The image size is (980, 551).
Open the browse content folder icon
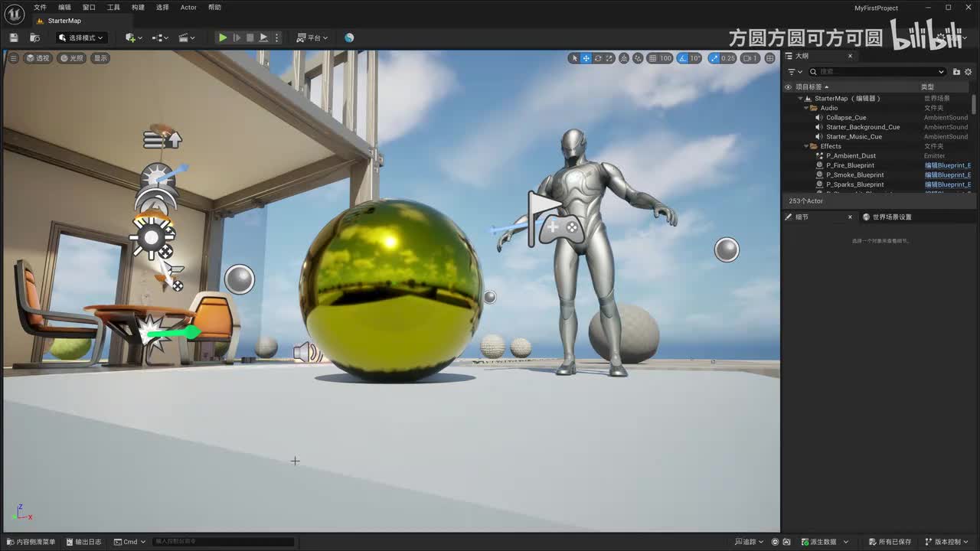coord(34,37)
